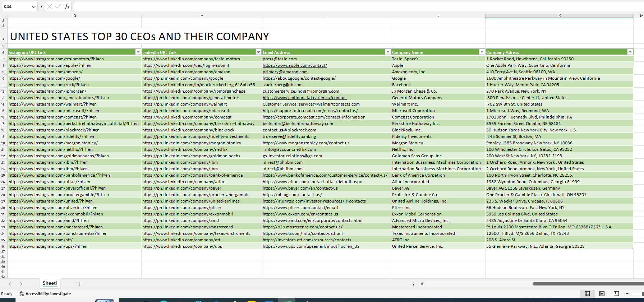
Task: Select cell with Tesla, SpaceX
Action: tap(438, 59)
